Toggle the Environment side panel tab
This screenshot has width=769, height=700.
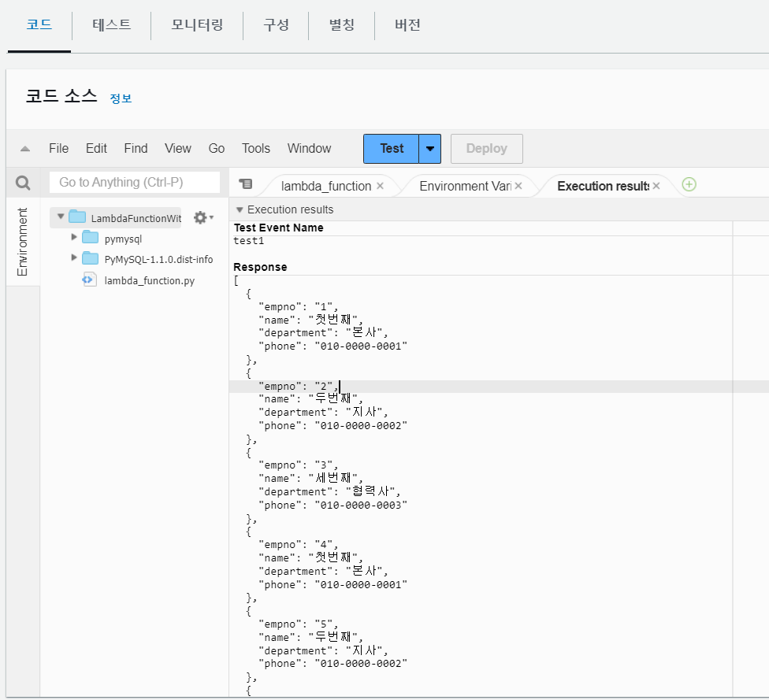pyautogui.click(x=23, y=242)
